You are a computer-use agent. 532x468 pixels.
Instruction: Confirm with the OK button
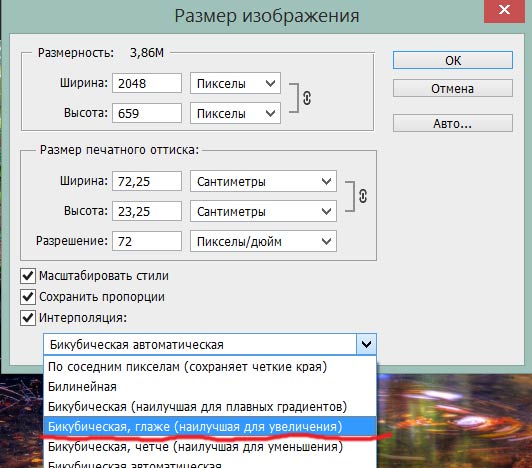pyautogui.click(x=453, y=60)
